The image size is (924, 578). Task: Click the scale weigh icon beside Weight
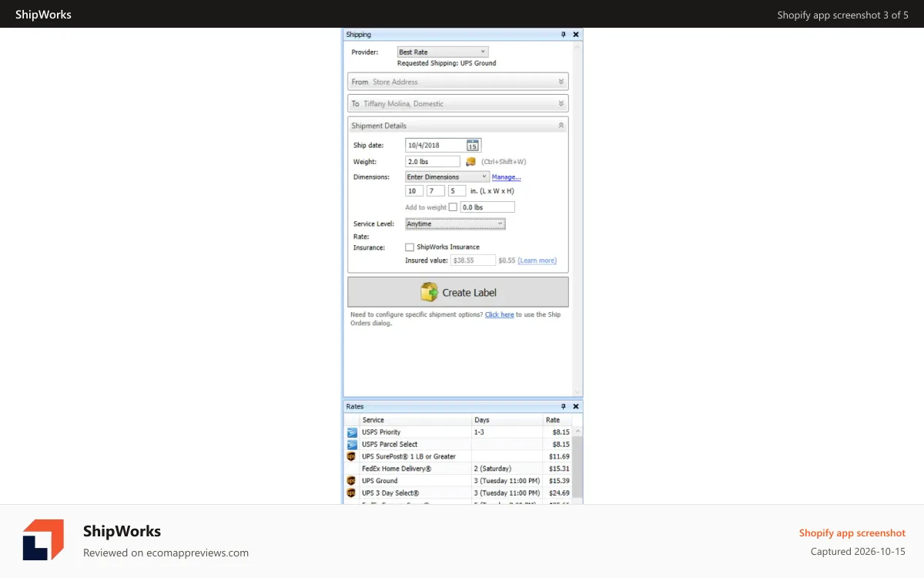470,162
